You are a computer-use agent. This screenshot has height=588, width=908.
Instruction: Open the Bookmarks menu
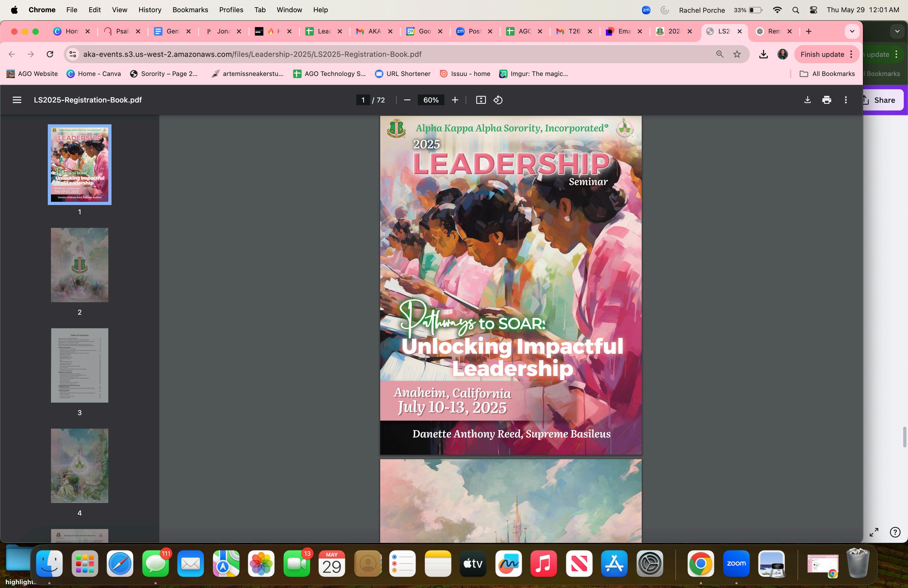coord(190,10)
